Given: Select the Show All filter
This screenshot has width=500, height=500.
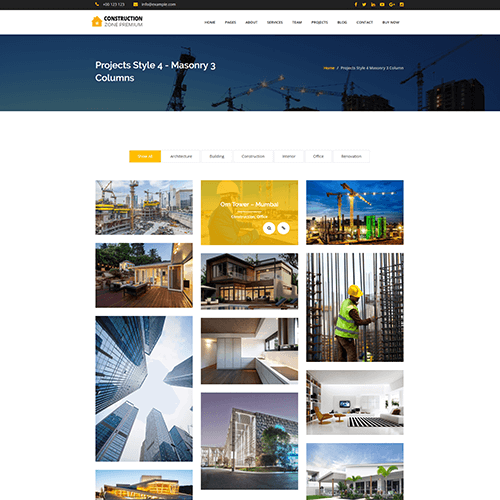Looking at the screenshot, I should 145,156.
